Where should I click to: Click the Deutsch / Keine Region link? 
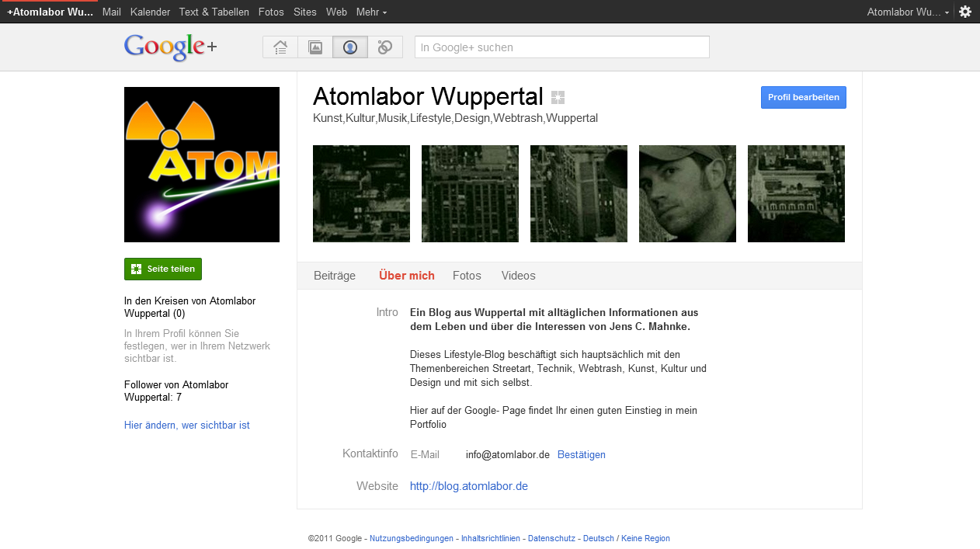pyautogui.click(x=627, y=538)
